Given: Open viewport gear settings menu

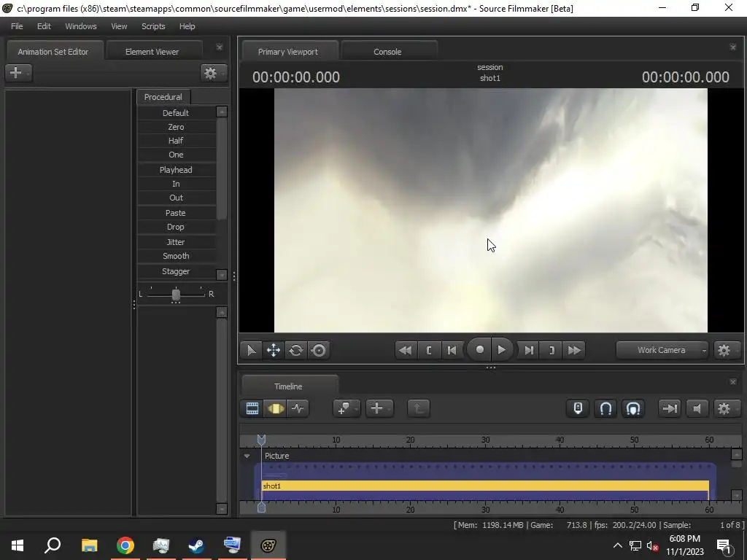Looking at the screenshot, I should tap(726, 351).
